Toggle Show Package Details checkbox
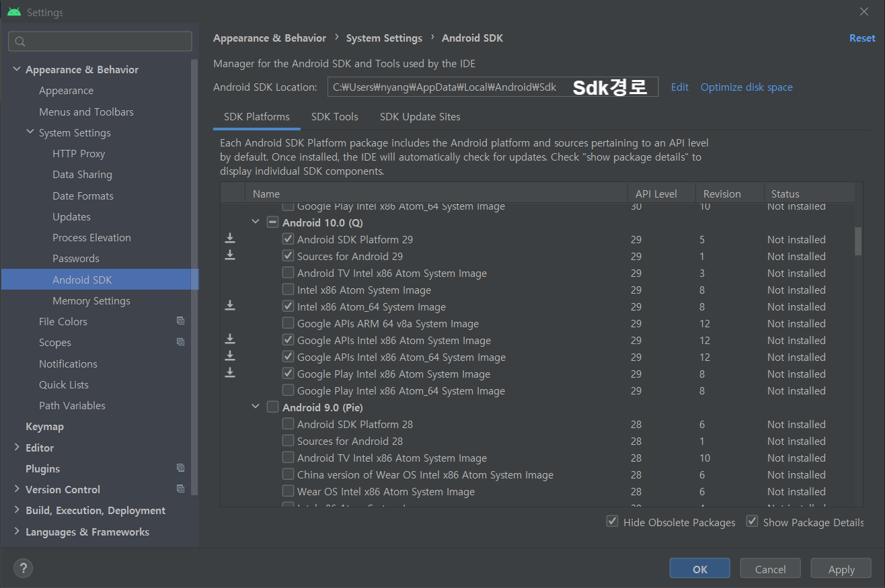Image resolution: width=885 pixels, height=588 pixels. 753,521
